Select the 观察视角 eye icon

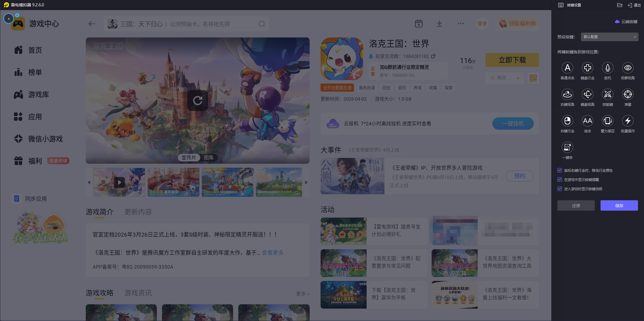(628, 68)
